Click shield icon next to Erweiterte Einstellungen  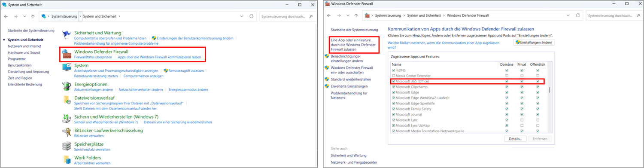pyautogui.click(x=327, y=86)
